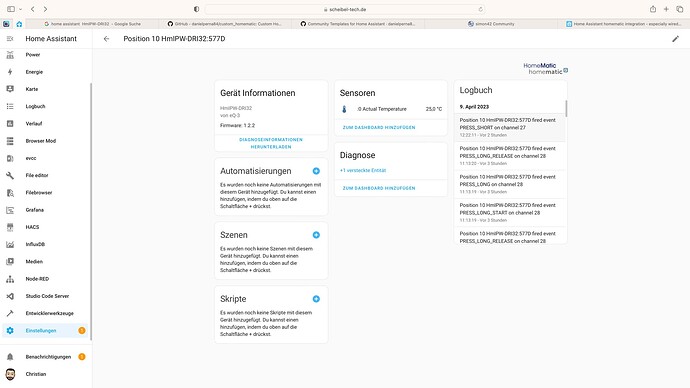Collapse the Home Assistant sidebar menu icon
Image resolution: width=690 pixels, height=388 pixels.
pos(10,39)
